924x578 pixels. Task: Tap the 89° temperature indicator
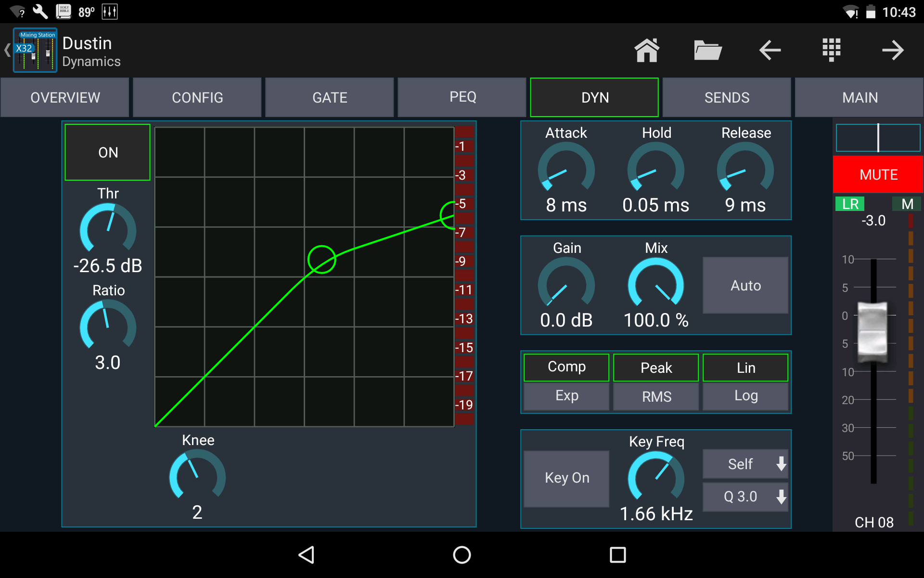click(x=87, y=12)
